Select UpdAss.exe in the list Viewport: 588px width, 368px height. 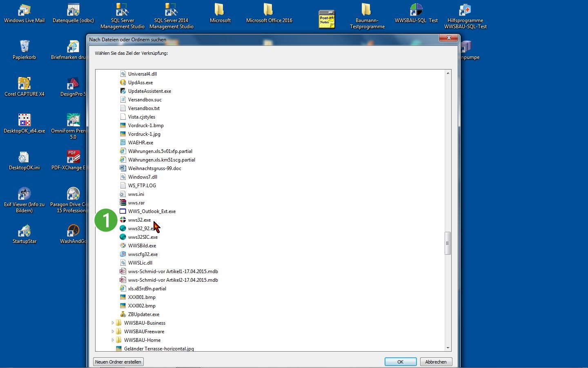[x=140, y=83]
